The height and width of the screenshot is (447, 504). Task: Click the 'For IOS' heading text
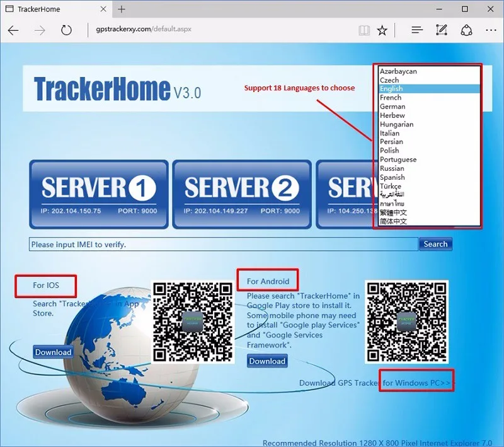click(x=45, y=285)
